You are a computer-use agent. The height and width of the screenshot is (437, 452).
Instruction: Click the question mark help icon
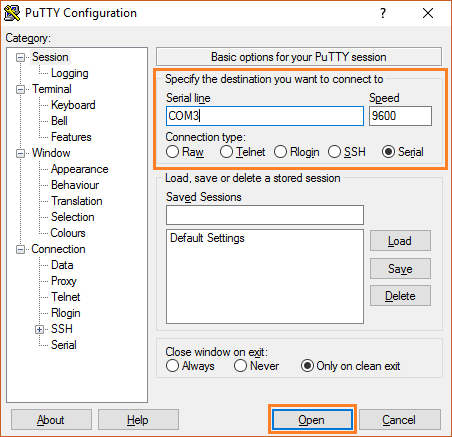tap(383, 13)
